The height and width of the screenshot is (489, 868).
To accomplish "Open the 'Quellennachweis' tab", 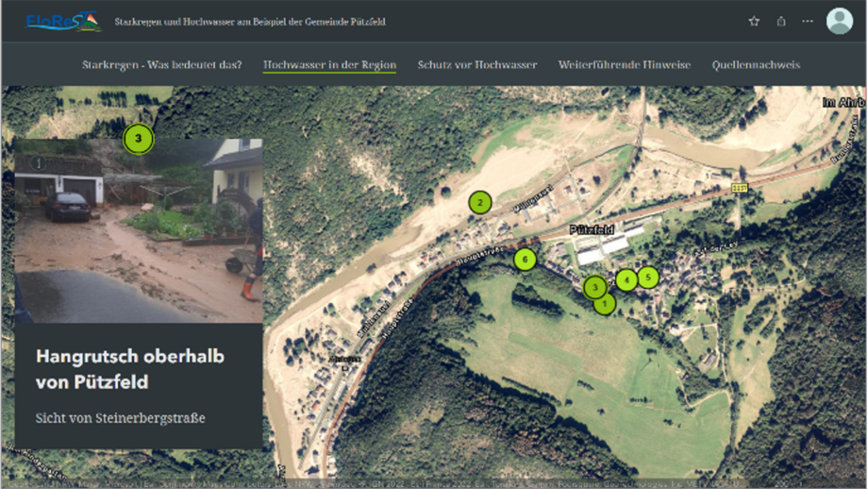I will [756, 65].
